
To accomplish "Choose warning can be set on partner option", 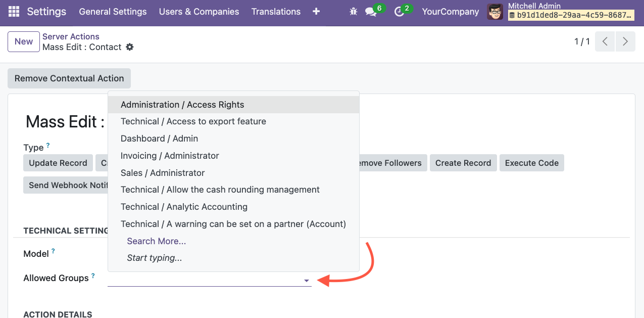I will click(233, 224).
